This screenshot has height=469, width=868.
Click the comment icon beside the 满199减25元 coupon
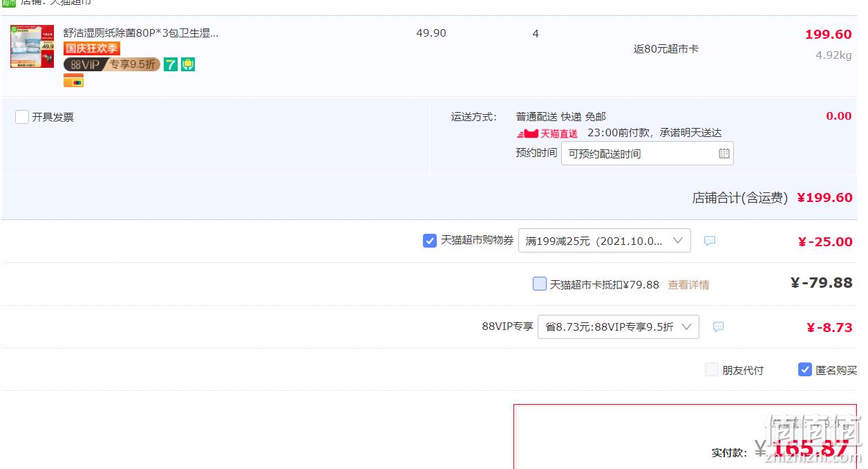click(710, 241)
